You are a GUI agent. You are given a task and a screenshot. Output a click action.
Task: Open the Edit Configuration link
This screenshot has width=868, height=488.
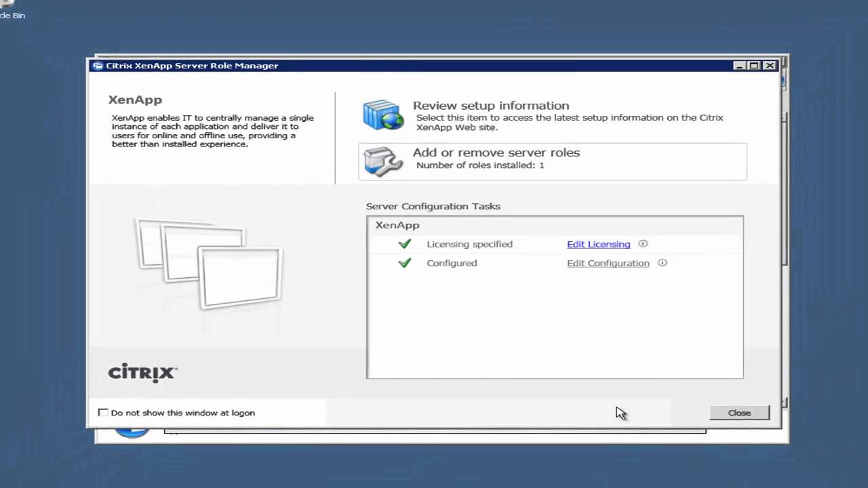[608, 263]
